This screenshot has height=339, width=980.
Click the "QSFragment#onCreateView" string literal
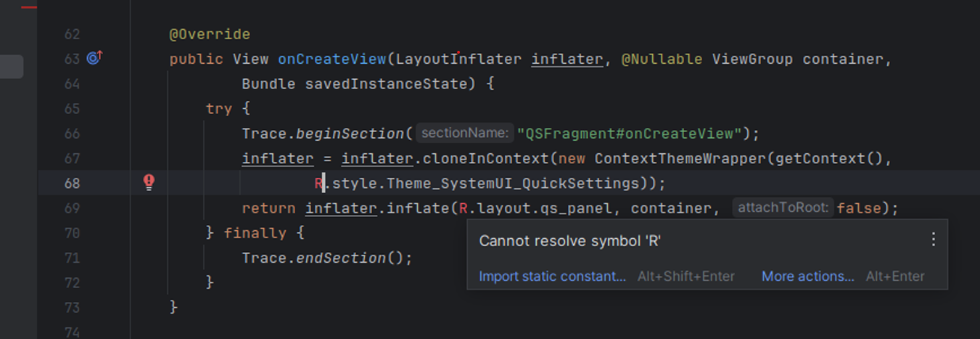click(x=630, y=134)
